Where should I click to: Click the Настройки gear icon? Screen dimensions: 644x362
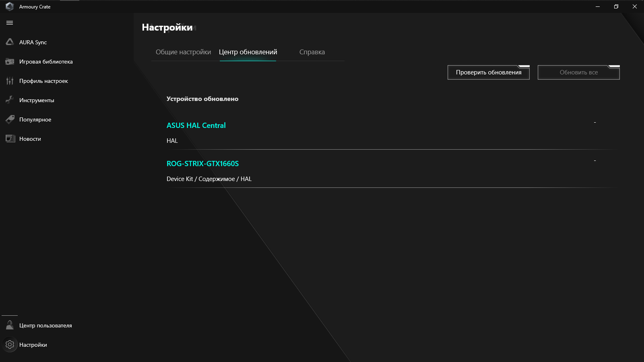10,344
